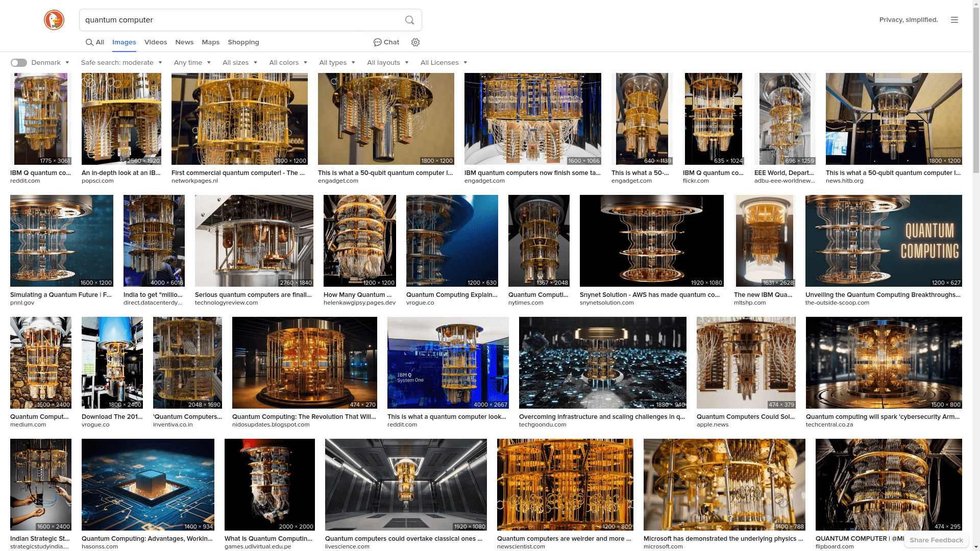Switch to the Shopping tab
Screen dimensions: 980x551
[x=243, y=42]
